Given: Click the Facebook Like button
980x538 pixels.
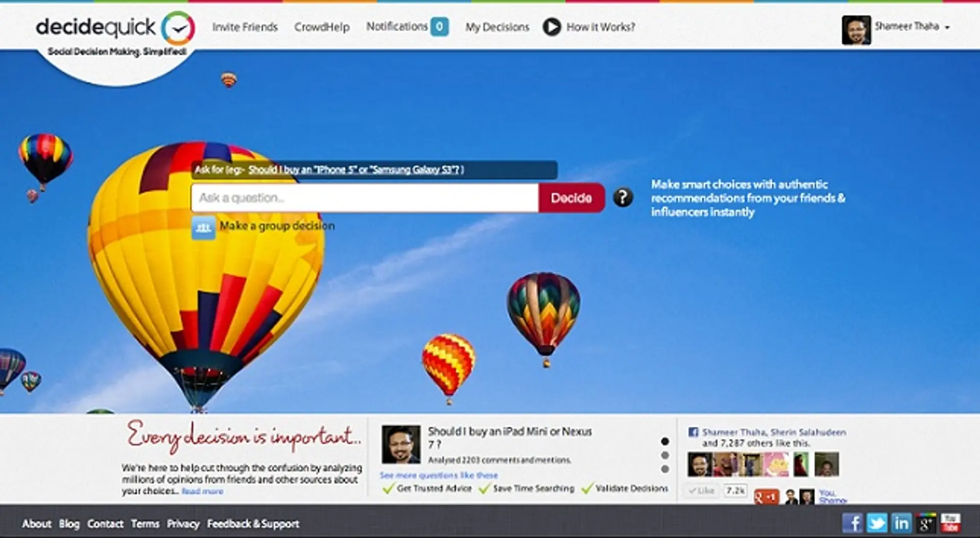Looking at the screenshot, I should pyautogui.click(x=701, y=491).
